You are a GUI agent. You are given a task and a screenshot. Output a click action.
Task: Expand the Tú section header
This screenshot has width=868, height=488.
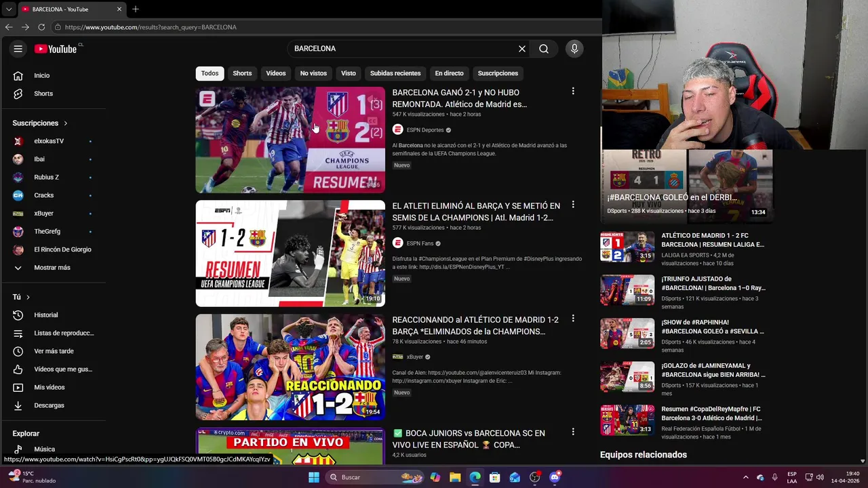[21, 297]
